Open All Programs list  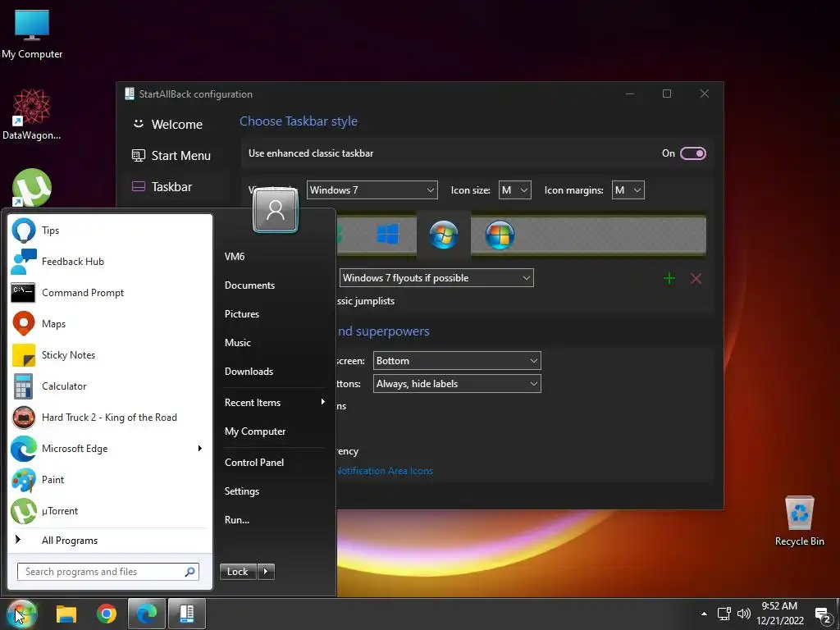(110, 540)
